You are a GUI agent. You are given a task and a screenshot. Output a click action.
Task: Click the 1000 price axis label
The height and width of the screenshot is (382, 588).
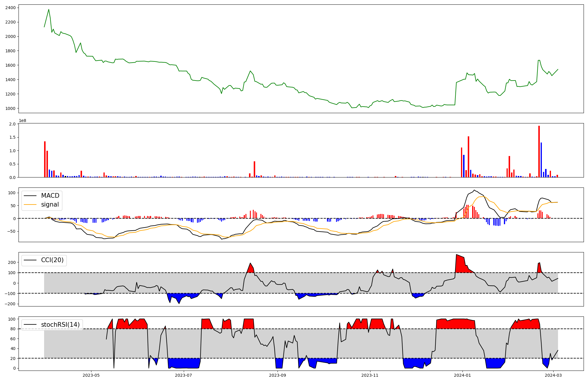pyautogui.click(x=10, y=108)
